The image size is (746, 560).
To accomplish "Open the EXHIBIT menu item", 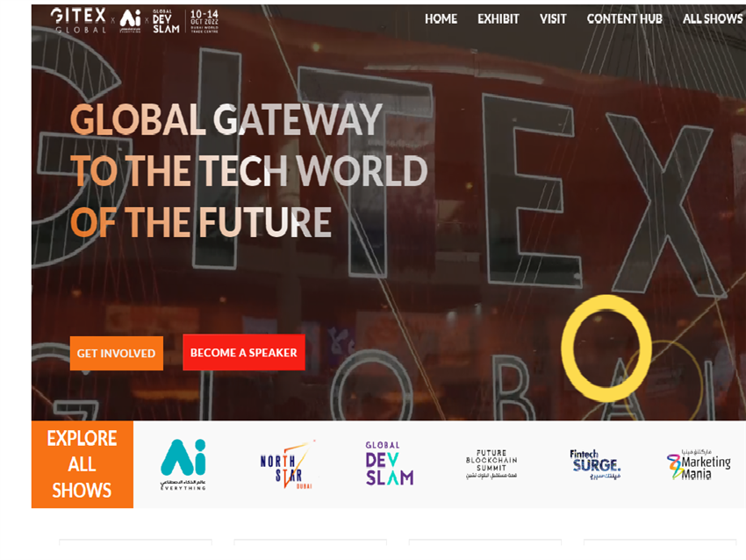I will tap(498, 18).
